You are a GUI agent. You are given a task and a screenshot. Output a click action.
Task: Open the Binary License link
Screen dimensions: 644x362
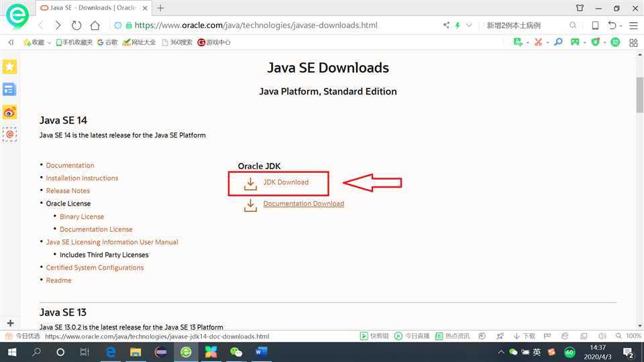tap(82, 217)
